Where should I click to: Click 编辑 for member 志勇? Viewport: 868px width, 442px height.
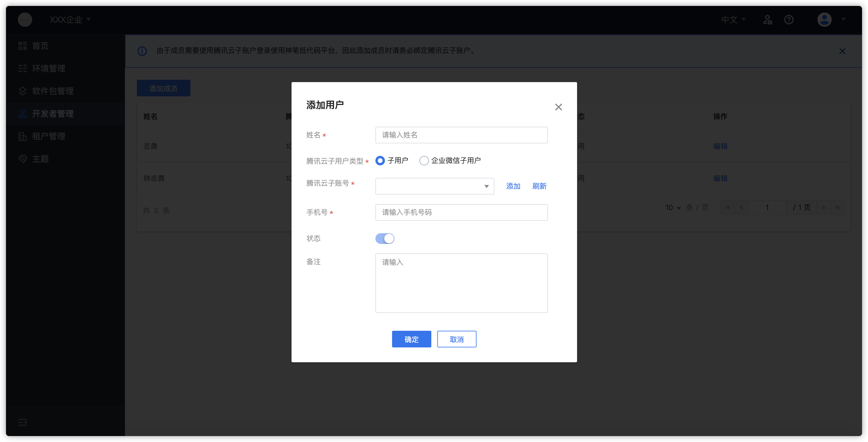click(x=720, y=146)
